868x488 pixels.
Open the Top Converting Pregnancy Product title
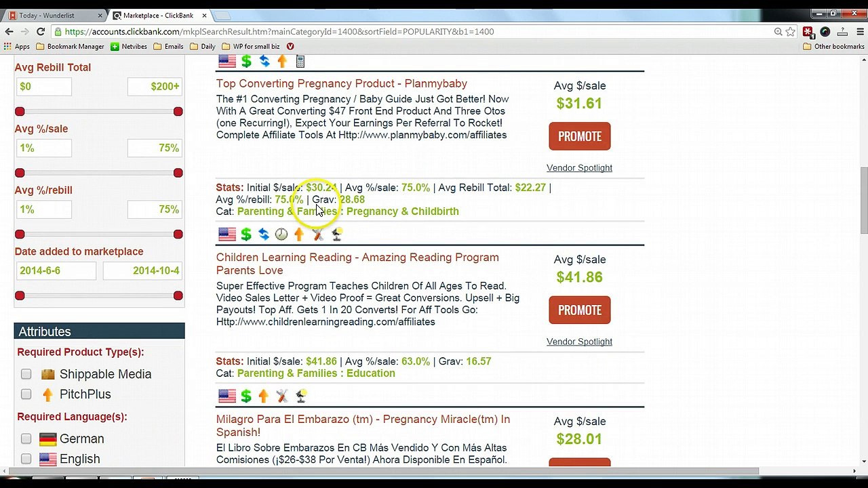pyautogui.click(x=342, y=83)
